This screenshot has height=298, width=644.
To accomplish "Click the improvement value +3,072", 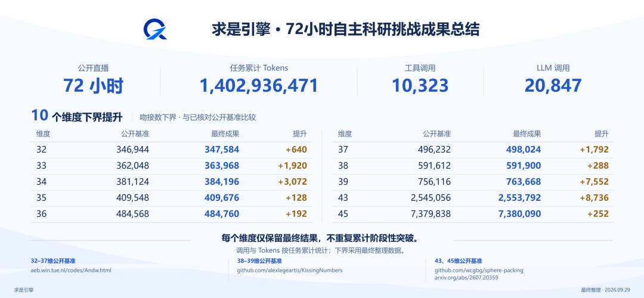I will (293, 182).
